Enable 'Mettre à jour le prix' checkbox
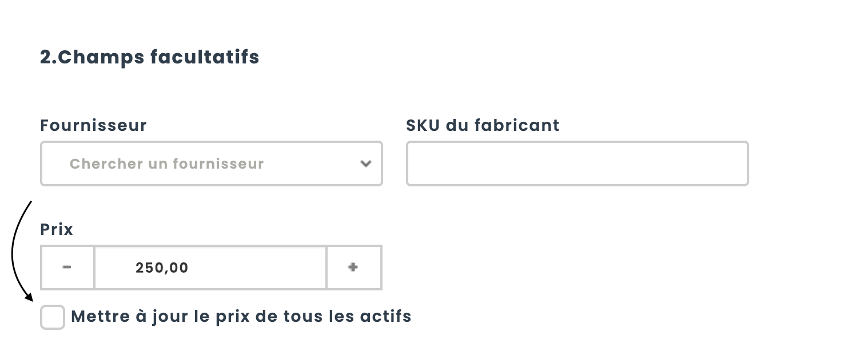This screenshot has width=868, height=343. [53, 317]
